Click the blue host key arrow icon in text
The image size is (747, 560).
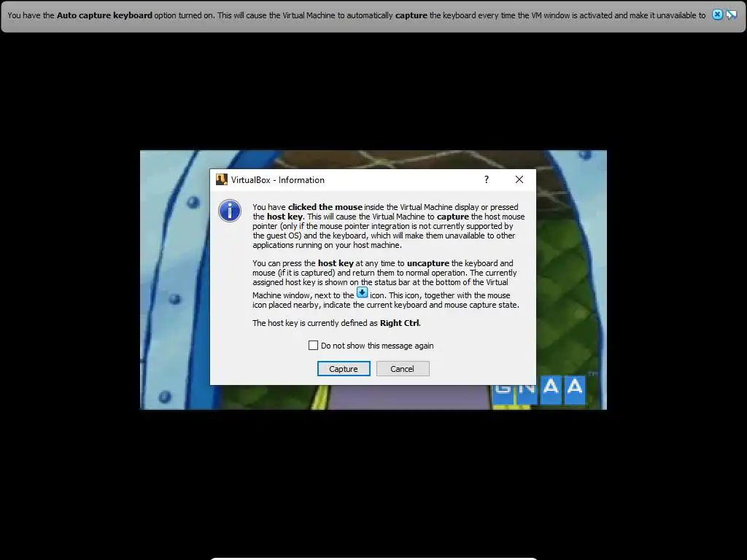click(362, 292)
